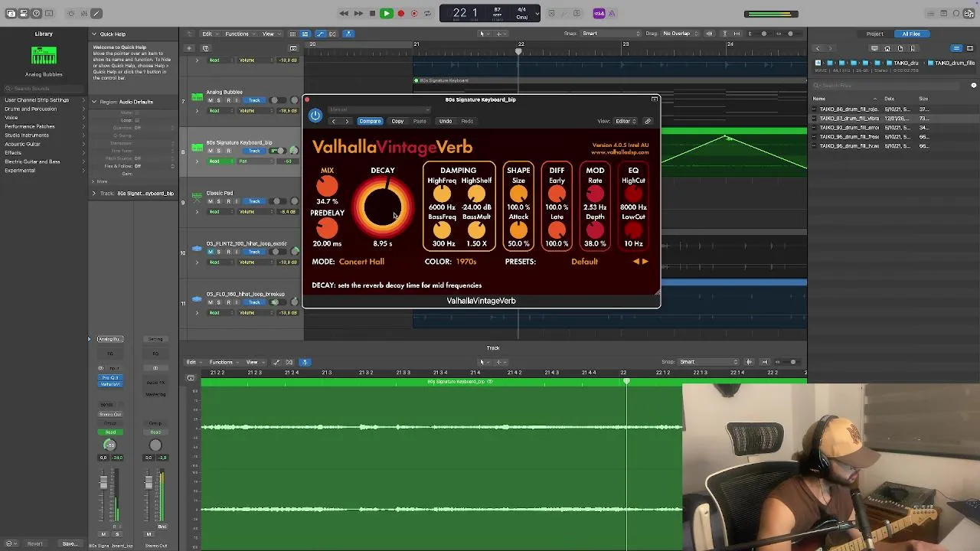980x551 pixels.
Task: Toggle the Cycle loop button
Action: [427, 13]
